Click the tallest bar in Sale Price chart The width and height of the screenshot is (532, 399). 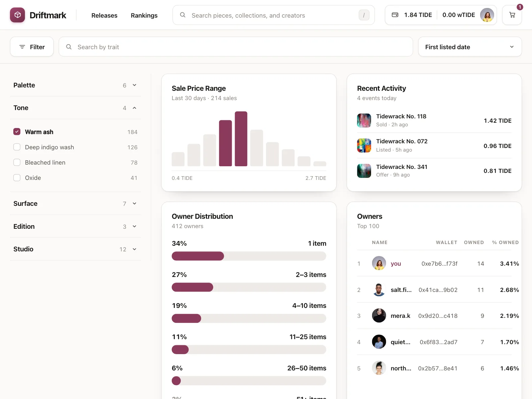click(x=241, y=139)
